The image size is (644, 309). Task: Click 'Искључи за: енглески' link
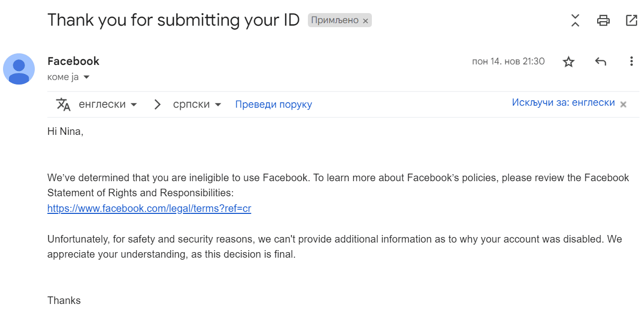pyautogui.click(x=563, y=103)
